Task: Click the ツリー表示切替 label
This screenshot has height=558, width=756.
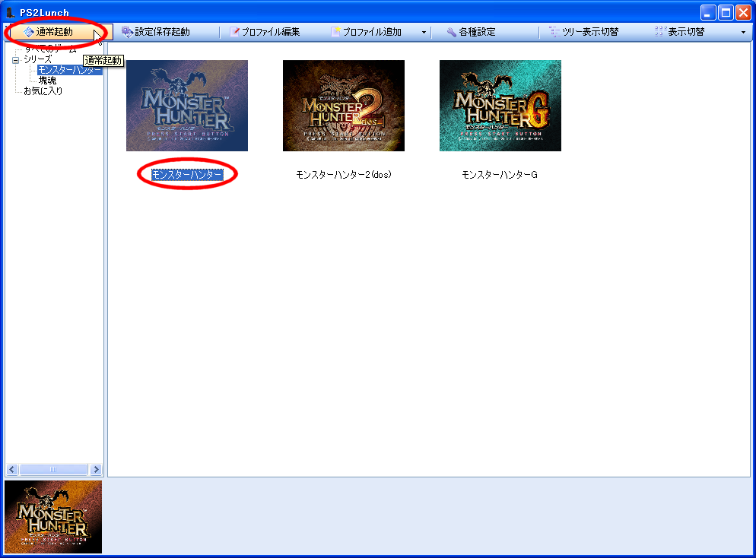Action: [x=590, y=32]
